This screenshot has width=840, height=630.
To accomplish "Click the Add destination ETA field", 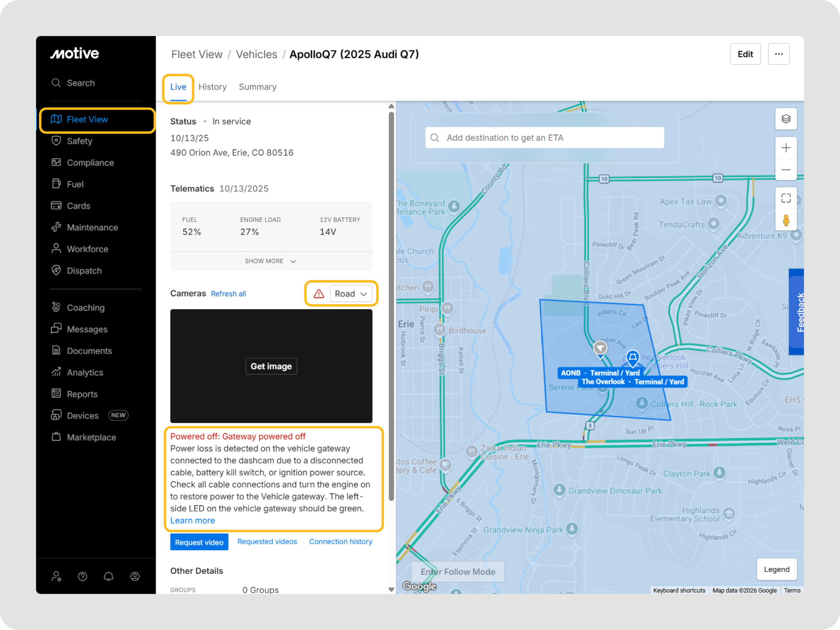I will [545, 138].
